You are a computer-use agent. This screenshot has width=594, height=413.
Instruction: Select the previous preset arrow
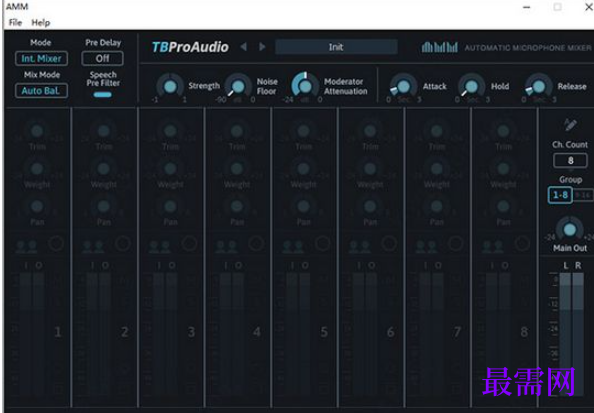[x=244, y=47]
